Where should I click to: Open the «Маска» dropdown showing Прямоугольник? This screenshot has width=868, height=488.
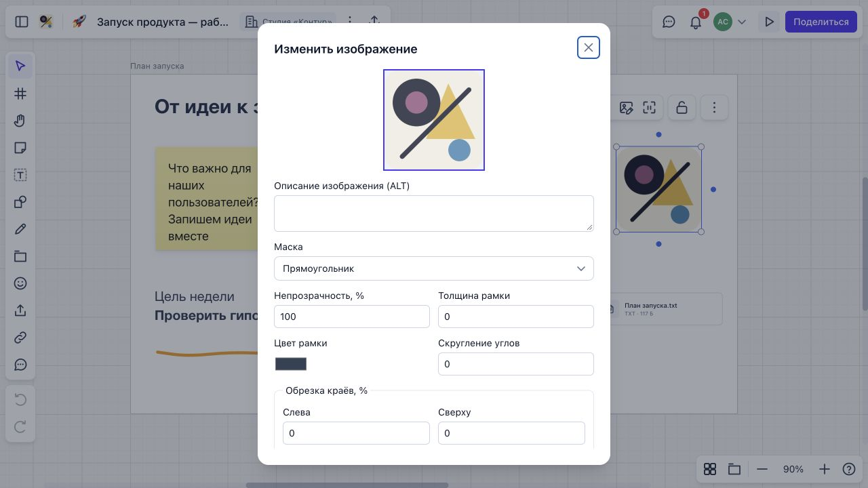(x=434, y=268)
